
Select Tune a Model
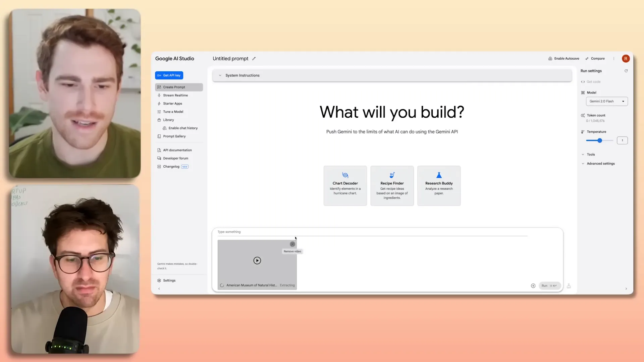coord(173,112)
